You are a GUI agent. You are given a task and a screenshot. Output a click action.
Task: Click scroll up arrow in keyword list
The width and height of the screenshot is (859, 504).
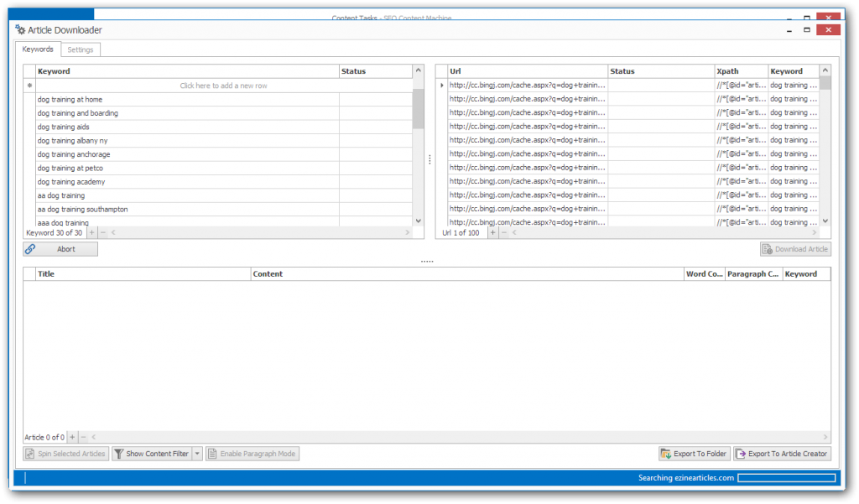click(419, 70)
